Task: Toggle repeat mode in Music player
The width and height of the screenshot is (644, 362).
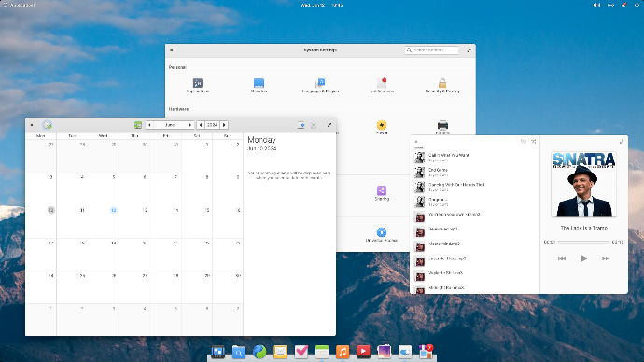Action: tap(524, 141)
